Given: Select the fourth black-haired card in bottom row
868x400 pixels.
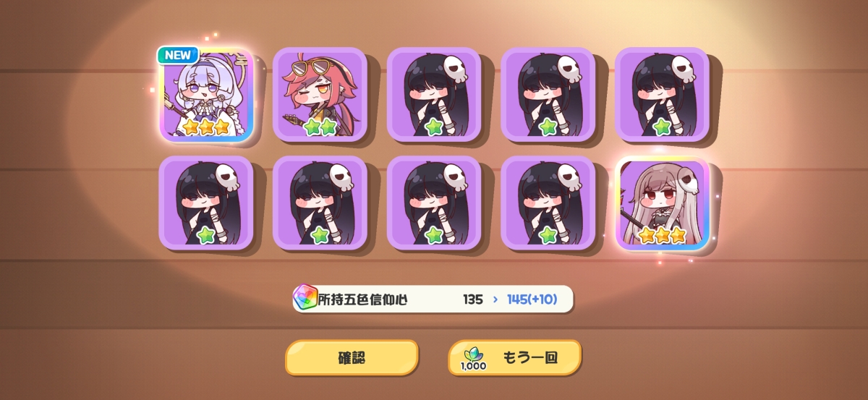Looking at the screenshot, I should (548, 203).
